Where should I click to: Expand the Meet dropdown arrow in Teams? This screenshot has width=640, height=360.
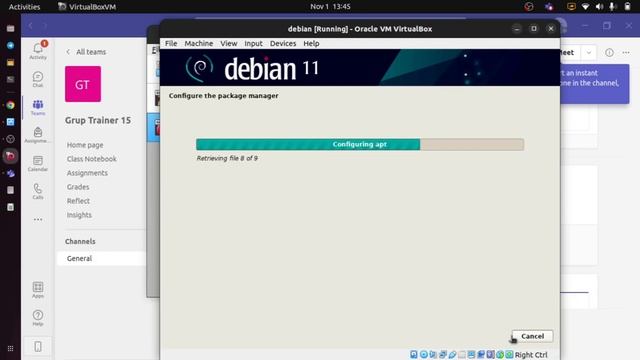pyautogui.click(x=589, y=53)
